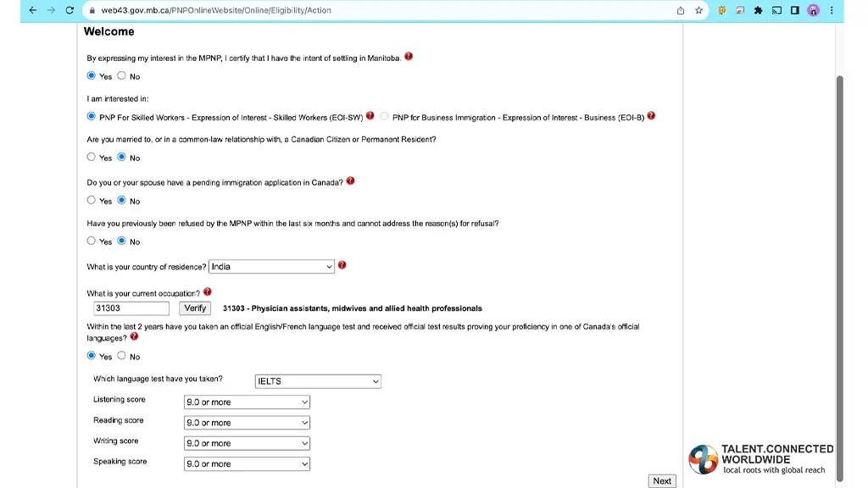The width and height of the screenshot is (868, 488).
Task: Open the Listening score dropdown
Action: [x=247, y=402]
